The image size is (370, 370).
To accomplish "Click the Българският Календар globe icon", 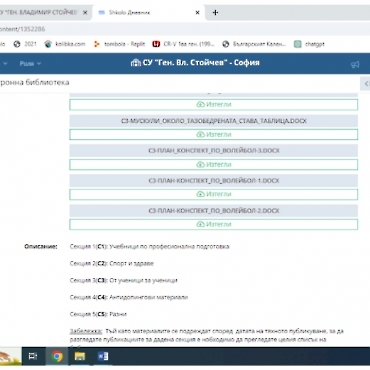I will 226,44.
